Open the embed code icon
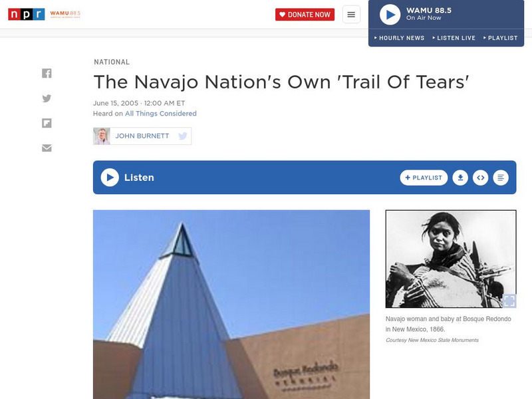The height and width of the screenshot is (399, 532). click(x=480, y=178)
